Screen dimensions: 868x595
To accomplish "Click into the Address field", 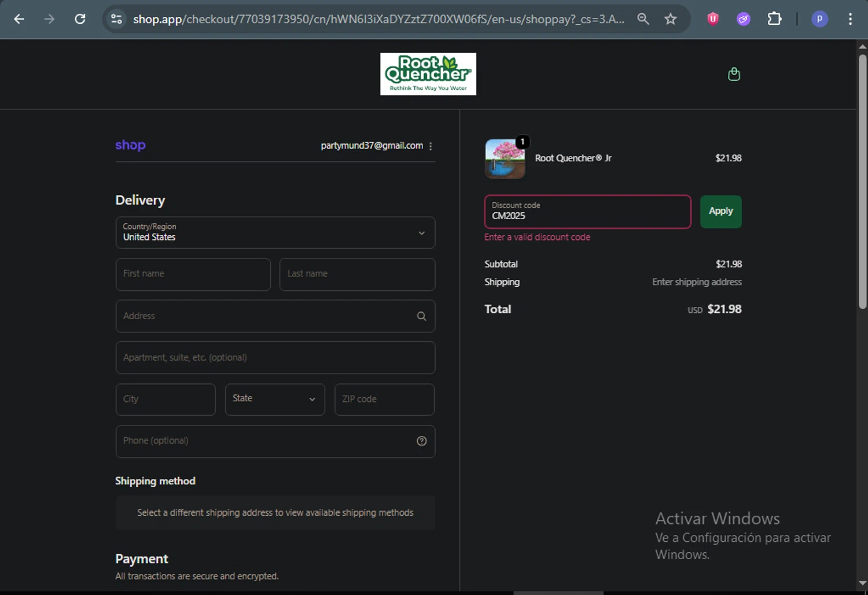I will (275, 316).
